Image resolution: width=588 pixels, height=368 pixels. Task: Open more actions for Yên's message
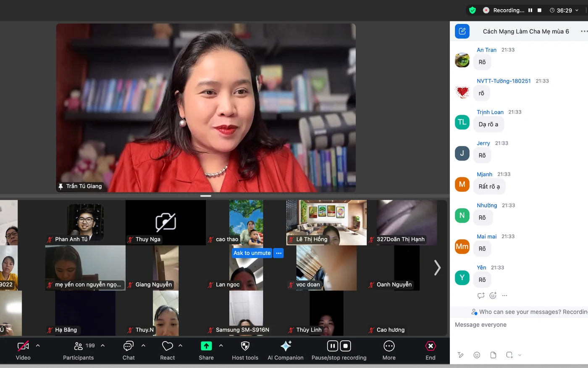tap(505, 296)
